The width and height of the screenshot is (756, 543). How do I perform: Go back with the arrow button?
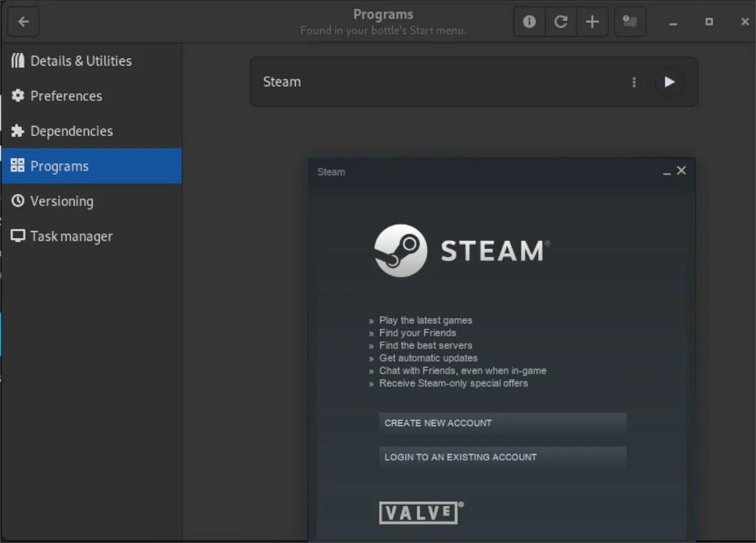[x=24, y=22]
